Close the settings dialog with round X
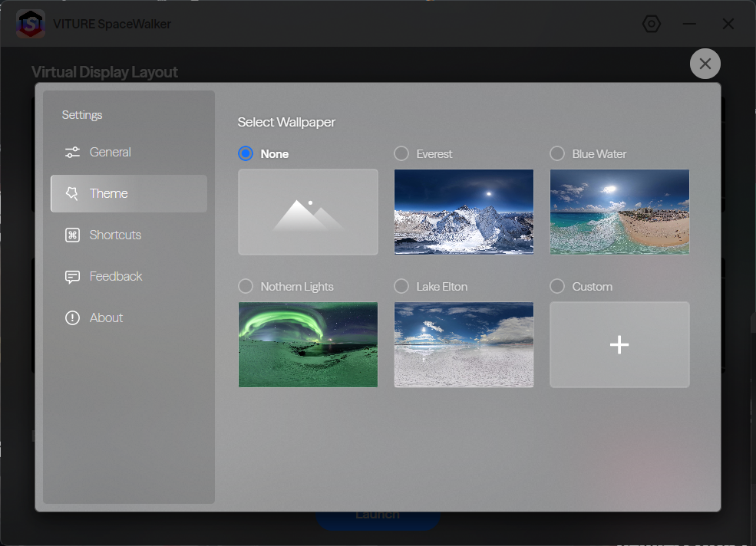This screenshot has height=546, width=756. (x=705, y=64)
